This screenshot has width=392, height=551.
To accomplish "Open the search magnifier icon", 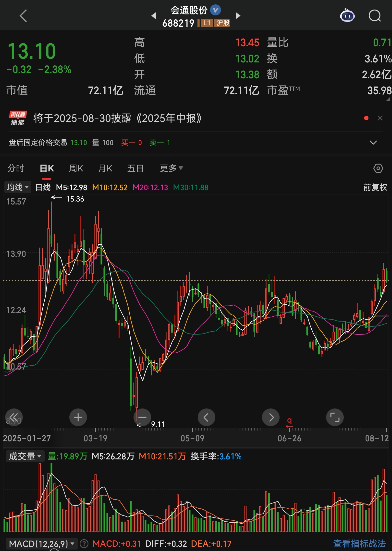I will point(375,16).
